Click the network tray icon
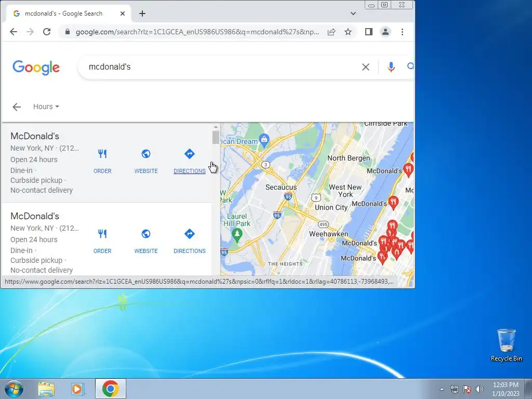 (x=454, y=389)
